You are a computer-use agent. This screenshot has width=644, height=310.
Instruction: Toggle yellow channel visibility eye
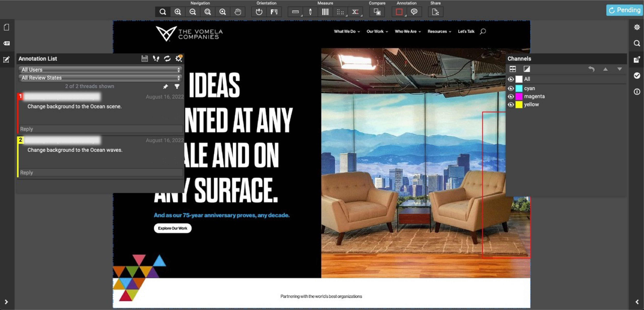click(x=511, y=105)
